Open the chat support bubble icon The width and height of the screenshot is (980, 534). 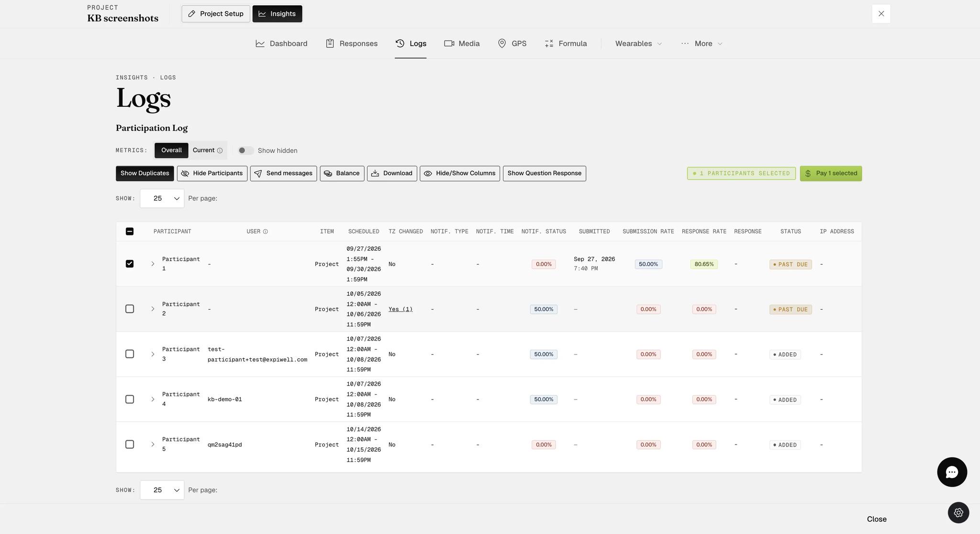click(x=952, y=472)
